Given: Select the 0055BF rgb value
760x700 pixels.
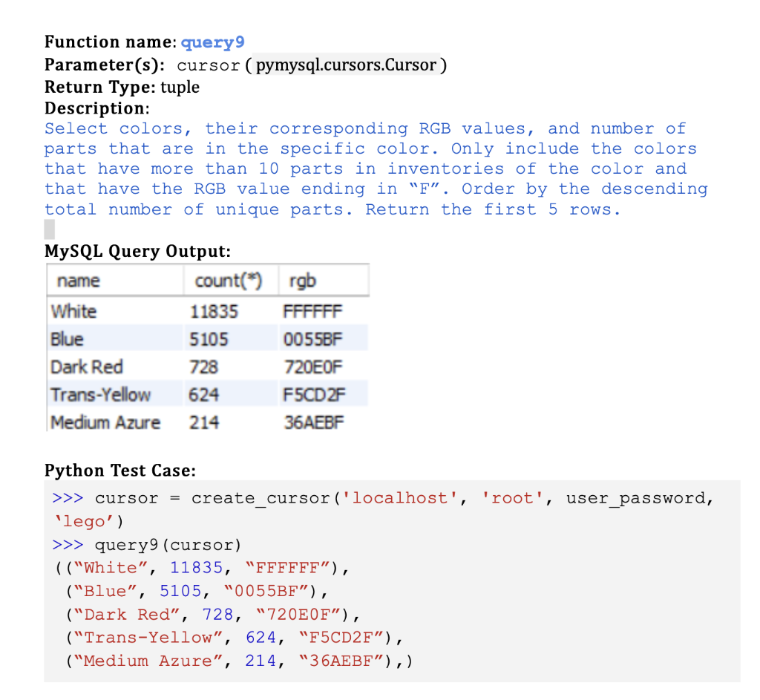Looking at the screenshot, I should [314, 338].
